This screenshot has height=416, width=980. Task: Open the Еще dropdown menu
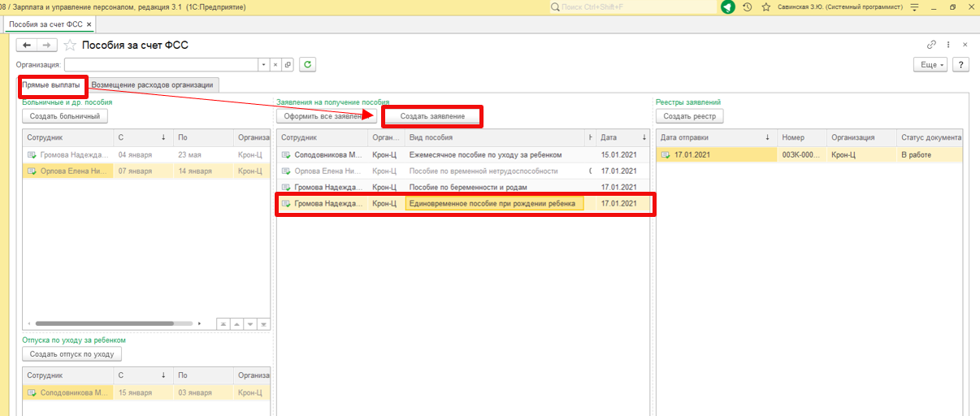pyautogui.click(x=930, y=65)
